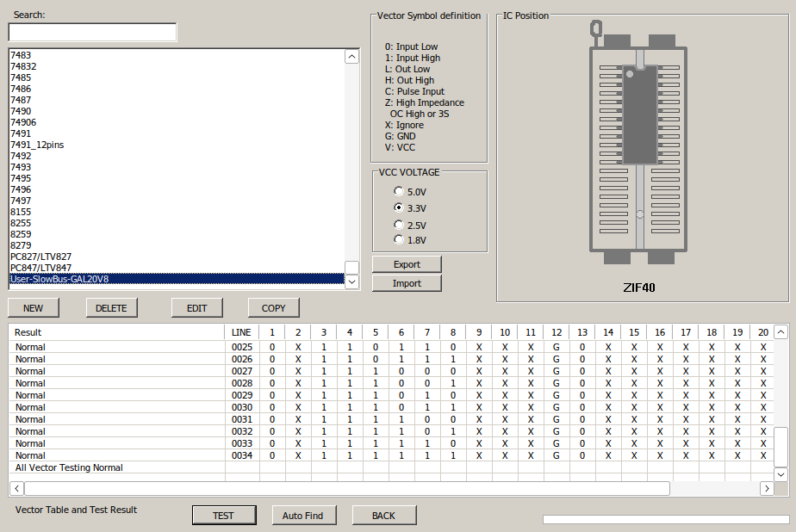The height and width of the screenshot is (532, 796).
Task: Click the LINE column header
Action: pos(242,332)
